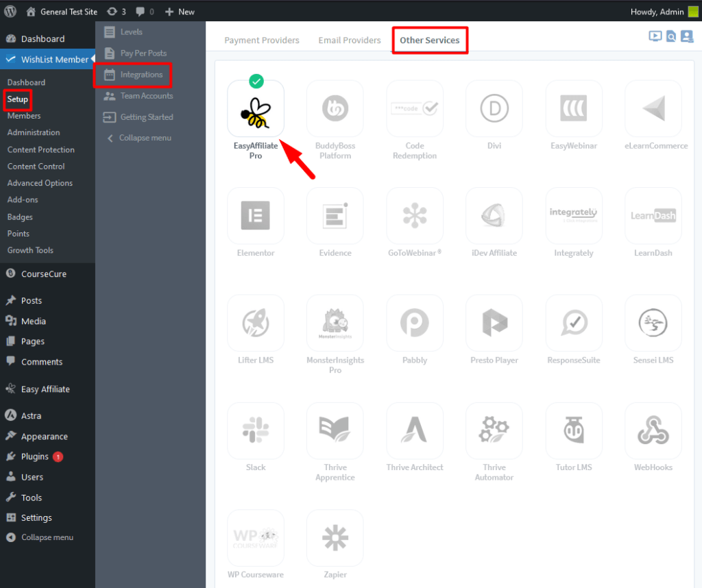The height and width of the screenshot is (588, 702).
Task: Select the Sensei LMS integration icon
Action: (x=653, y=323)
